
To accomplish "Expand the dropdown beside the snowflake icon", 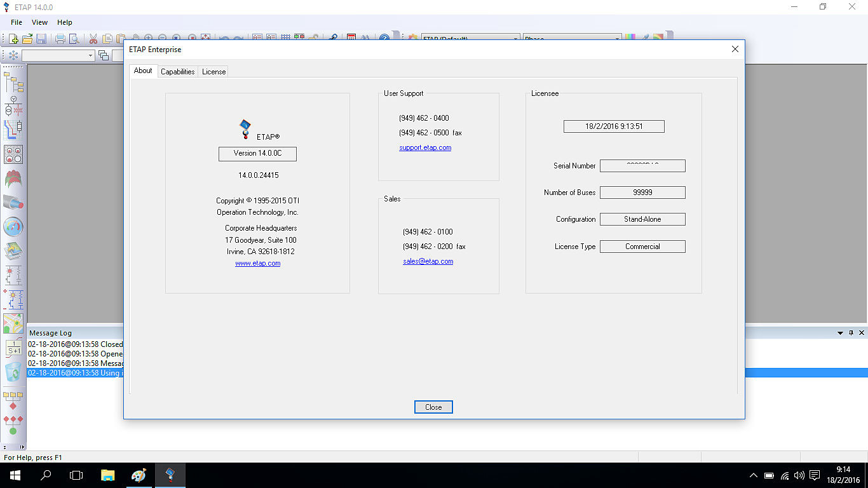I will pyautogui.click(x=90, y=55).
